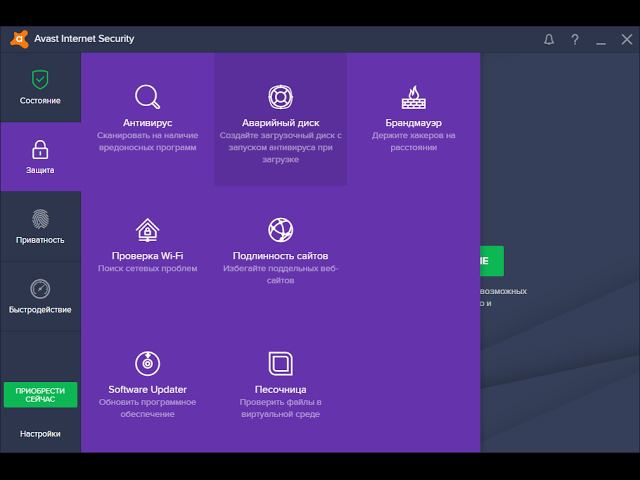Click the Avast Internet Security title text
The height and width of the screenshot is (480, 640).
[84, 39]
